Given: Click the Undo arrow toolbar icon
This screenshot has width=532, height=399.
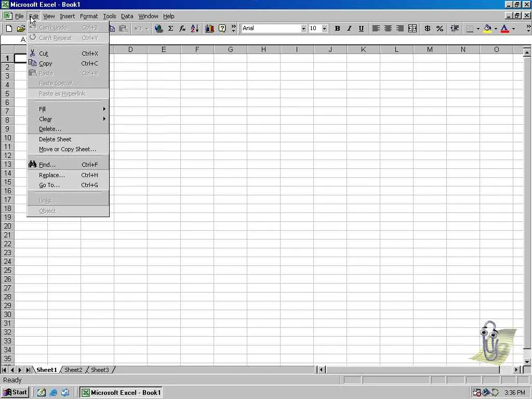Looking at the screenshot, I should [x=138, y=29].
